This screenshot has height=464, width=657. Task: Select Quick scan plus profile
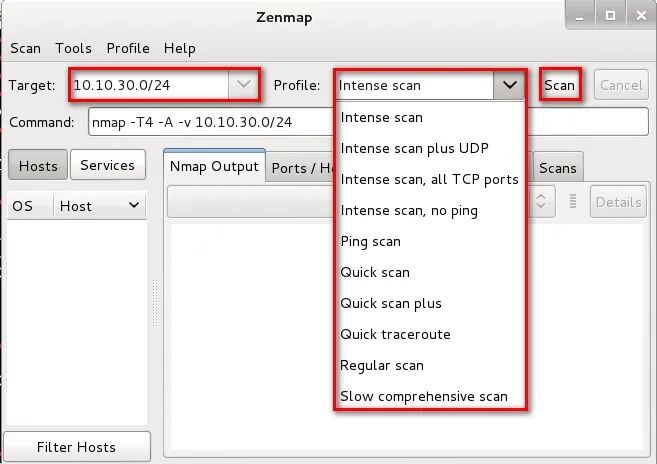(430, 303)
